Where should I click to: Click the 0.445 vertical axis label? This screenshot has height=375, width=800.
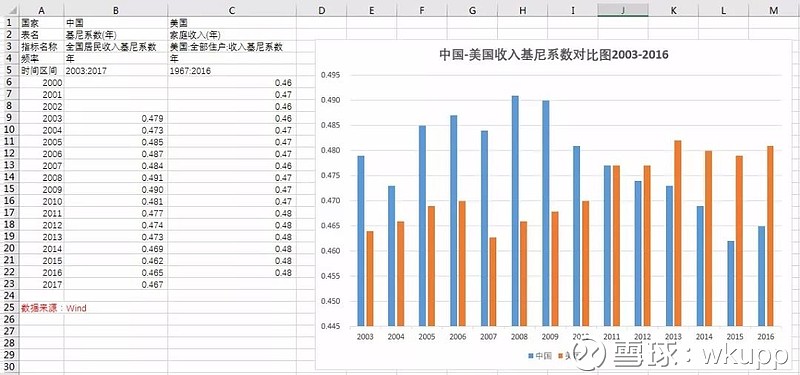tap(332, 327)
